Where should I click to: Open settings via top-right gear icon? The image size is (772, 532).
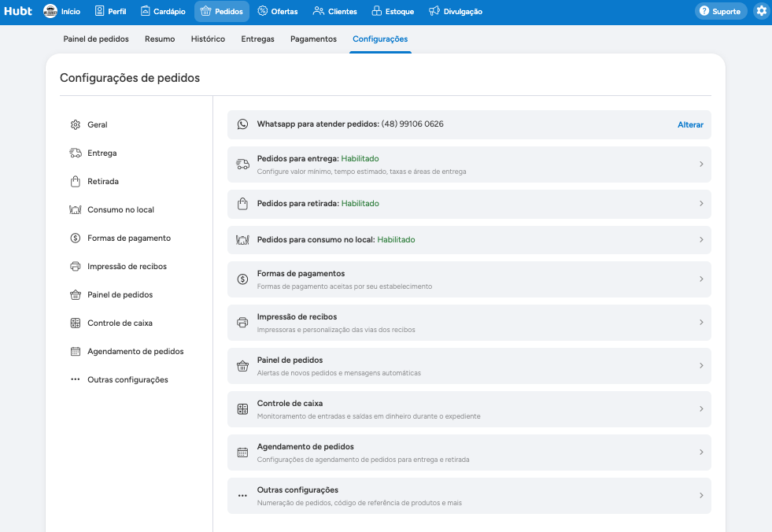click(x=762, y=11)
